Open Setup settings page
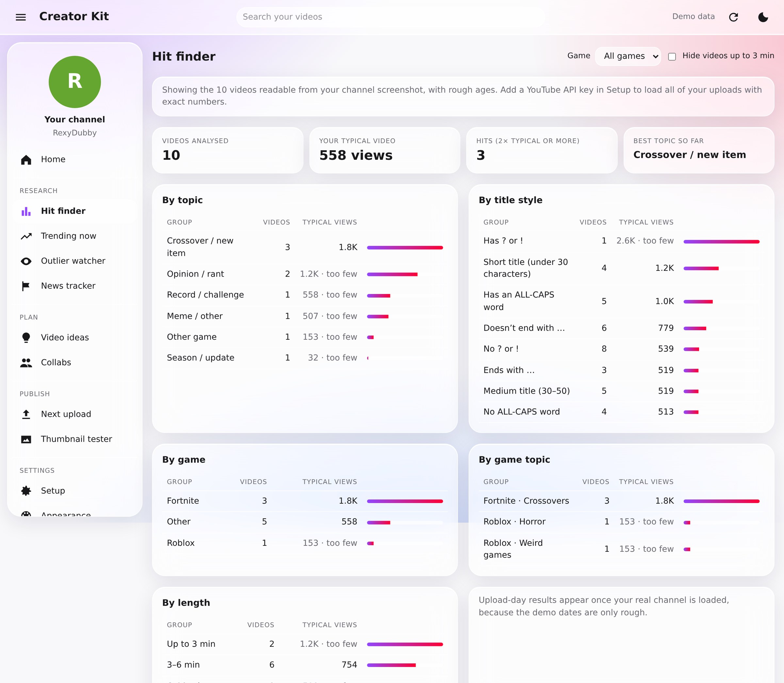The height and width of the screenshot is (683, 784). 75,491
